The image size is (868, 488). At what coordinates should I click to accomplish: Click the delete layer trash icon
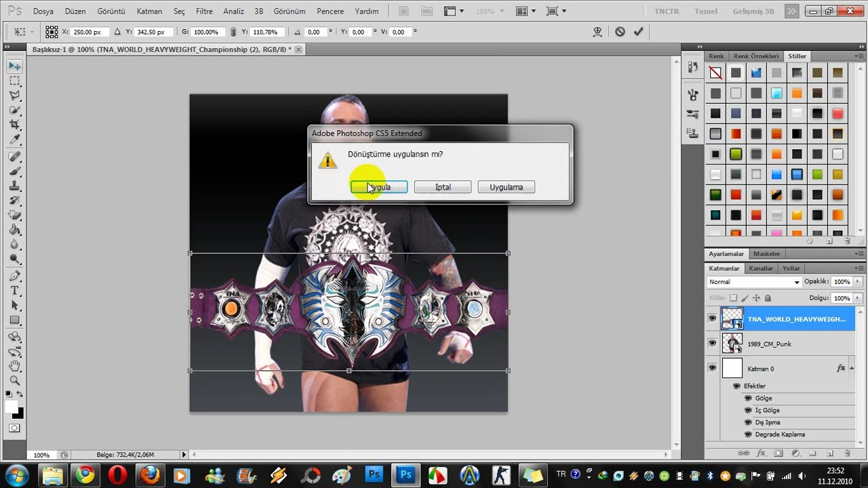point(847,453)
